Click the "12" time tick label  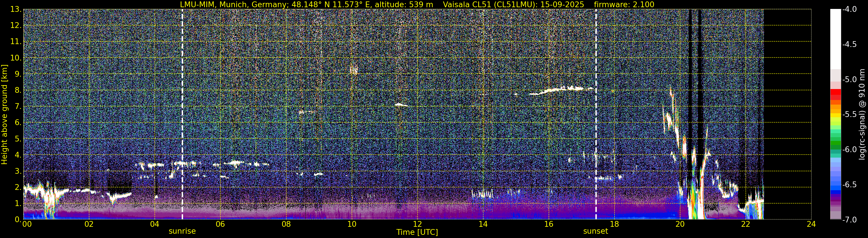pos(417,224)
